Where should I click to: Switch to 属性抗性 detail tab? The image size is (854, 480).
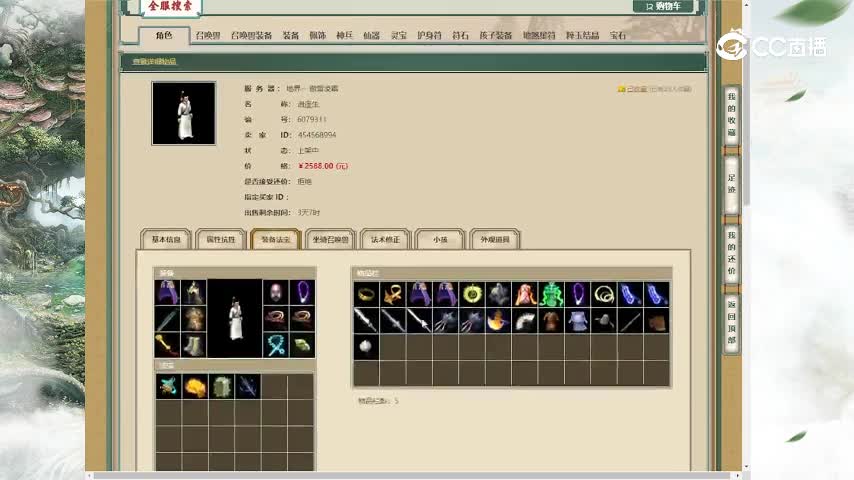(x=221, y=239)
